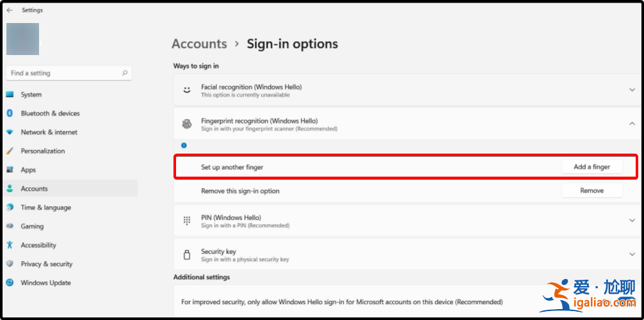Click the Personalization paintbrush icon
This screenshot has height=320, width=644.
coord(10,151)
